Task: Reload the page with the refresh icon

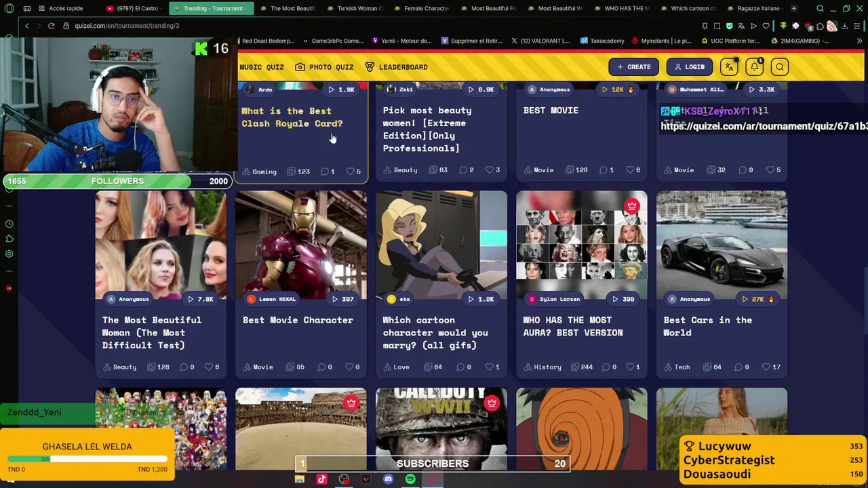Action: (51, 26)
